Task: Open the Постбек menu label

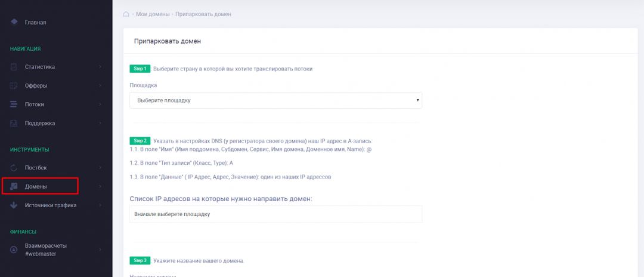Action: [36, 168]
